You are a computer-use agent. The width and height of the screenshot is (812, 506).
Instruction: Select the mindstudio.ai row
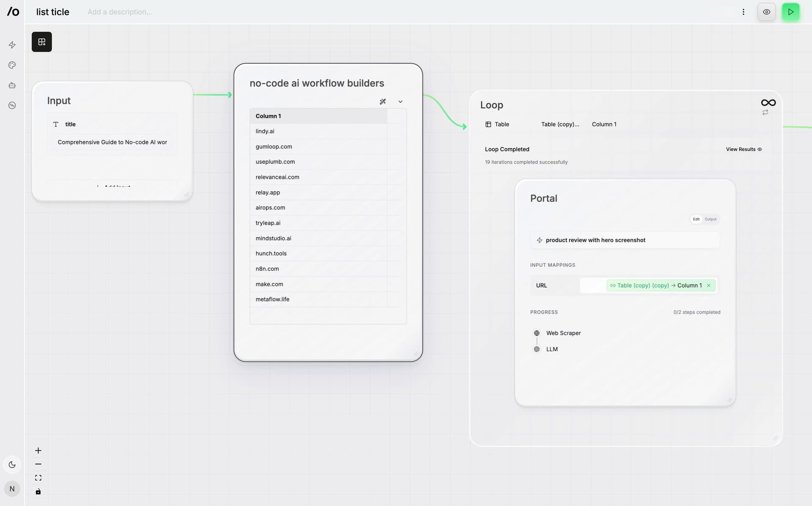(x=318, y=238)
